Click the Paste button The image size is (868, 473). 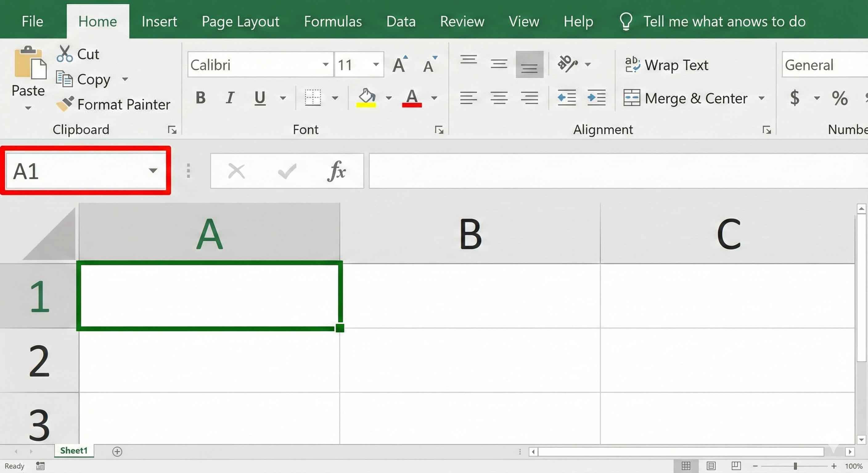click(x=28, y=67)
